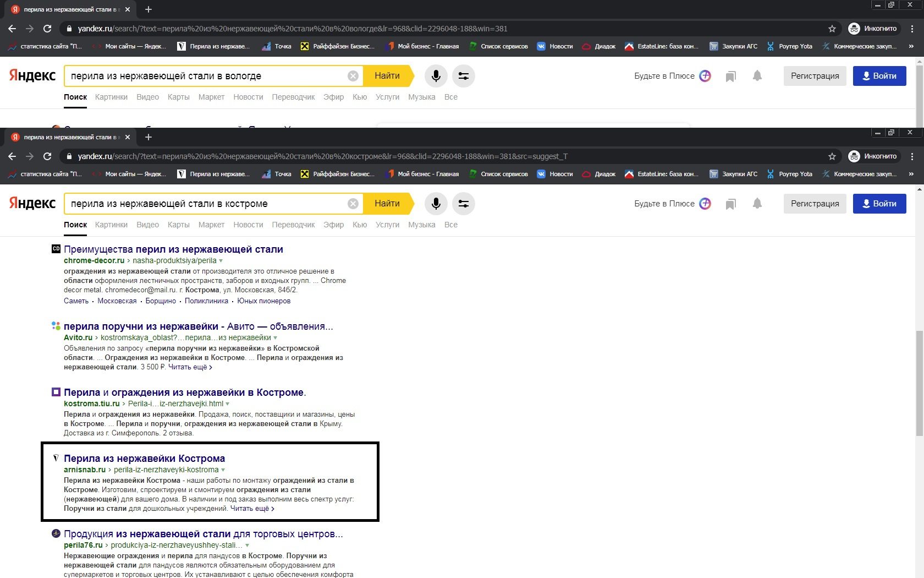924x578 pixels.
Task: Switch to Картинки tab in Kostroma window
Action: click(x=111, y=225)
